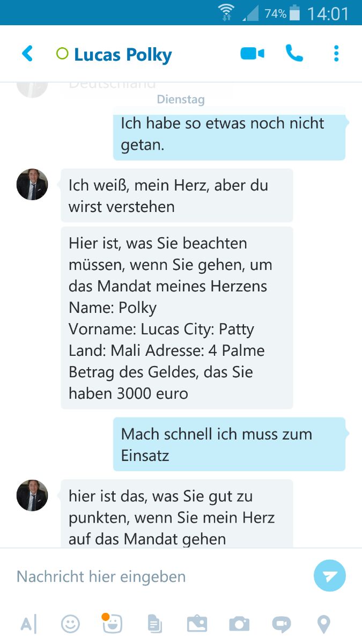Viewport: 362px width, 644px height.
Task: Go back using the left arrow
Action: point(27,54)
